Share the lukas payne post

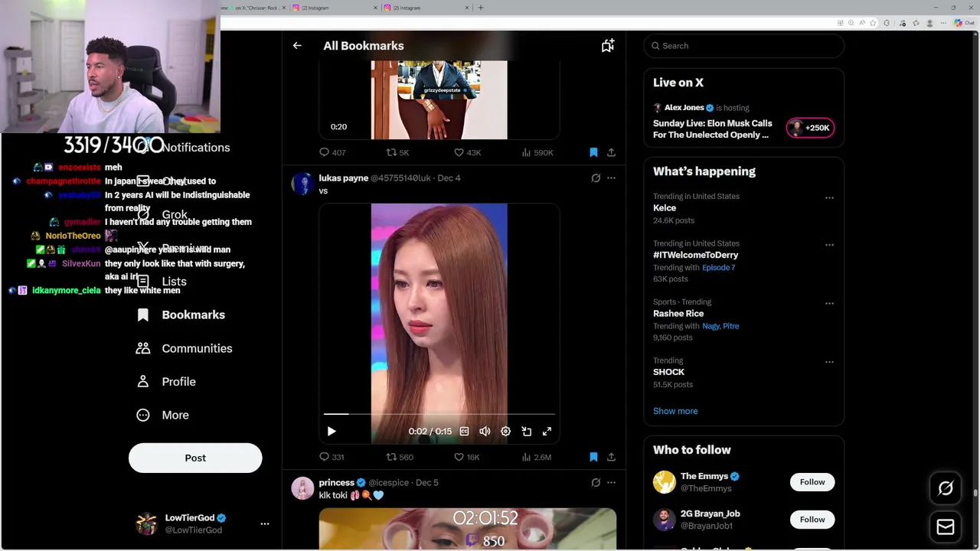(611, 457)
